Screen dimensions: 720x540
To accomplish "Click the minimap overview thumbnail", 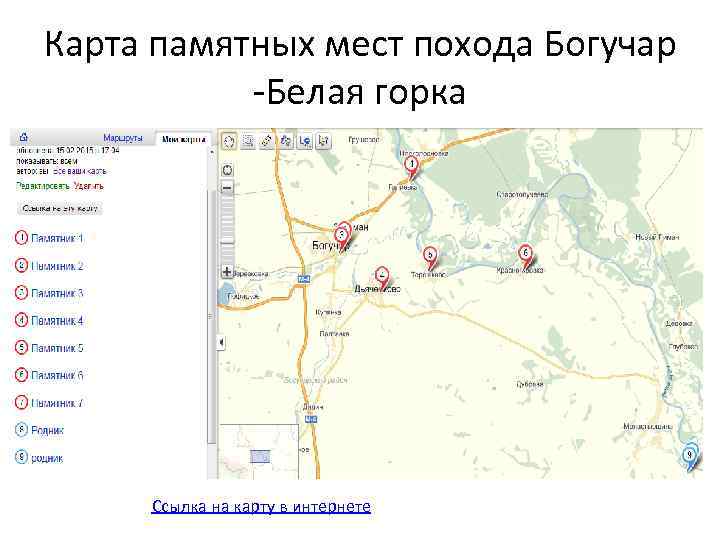I will point(259,452).
